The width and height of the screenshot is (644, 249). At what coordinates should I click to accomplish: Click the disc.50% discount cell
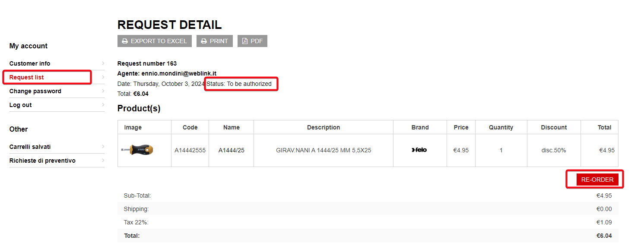click(x=554, y=150)
